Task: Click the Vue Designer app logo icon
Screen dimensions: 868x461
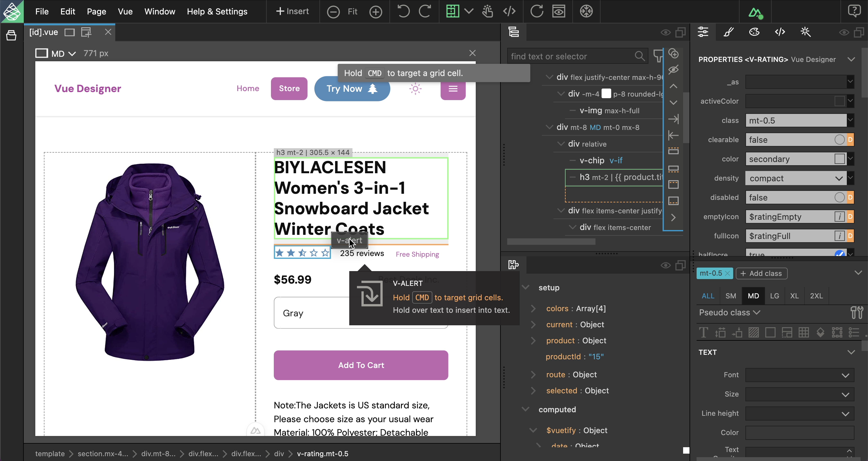Action: [x=12, y=12]
